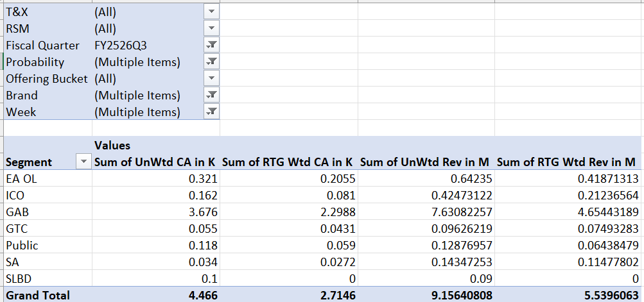Select the Values header cell

pyautogui.click(x=113, y=146)
